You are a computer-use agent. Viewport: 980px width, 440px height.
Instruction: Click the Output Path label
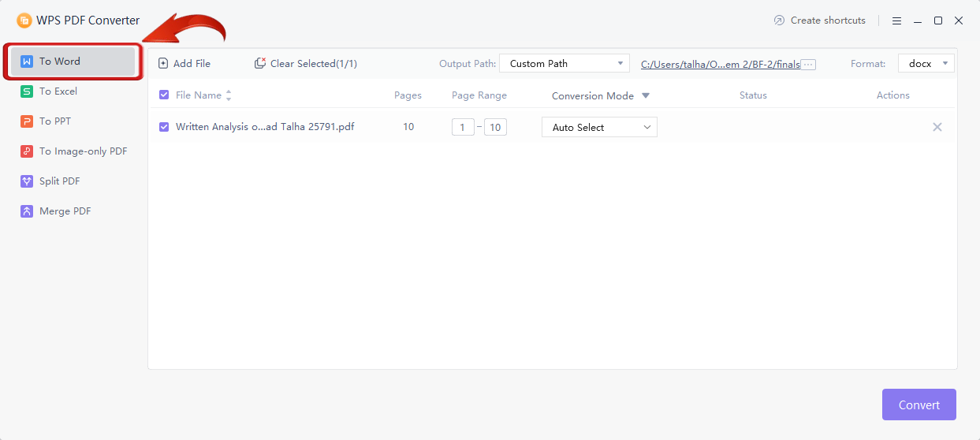[x=468, y=64]
